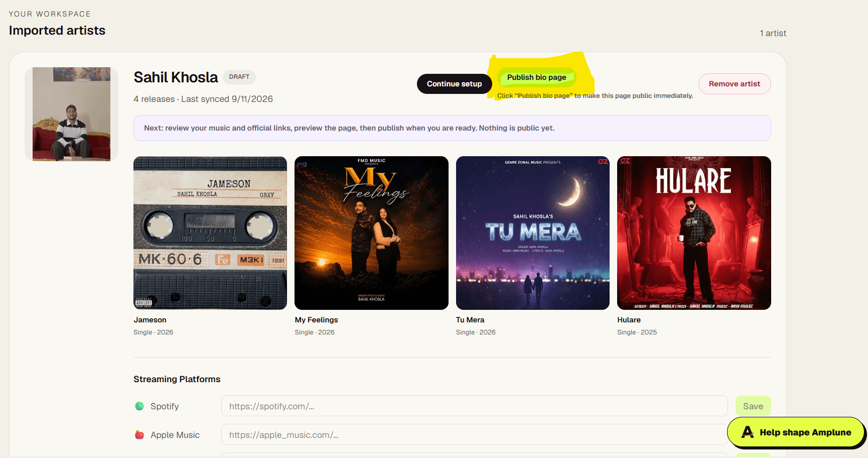Open the Hulare cover artwork
Viewport: 868px width, 458px height.
point(694,233)
